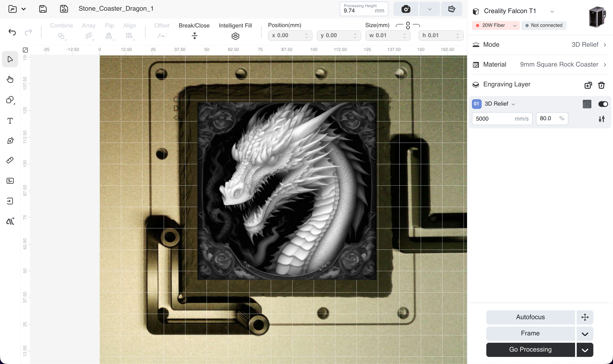613x364 pixels.
Task: Click the Align toolbar item
Action: coord(129,31)
